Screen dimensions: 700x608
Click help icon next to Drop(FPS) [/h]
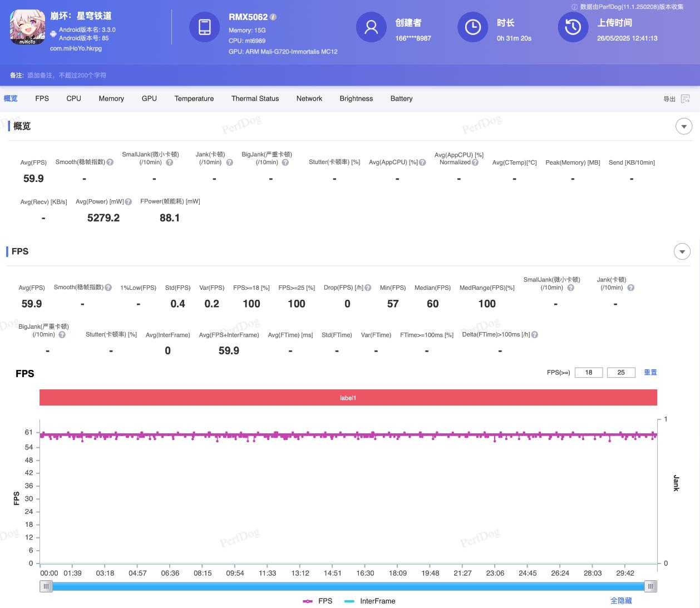tap(368, 288)
